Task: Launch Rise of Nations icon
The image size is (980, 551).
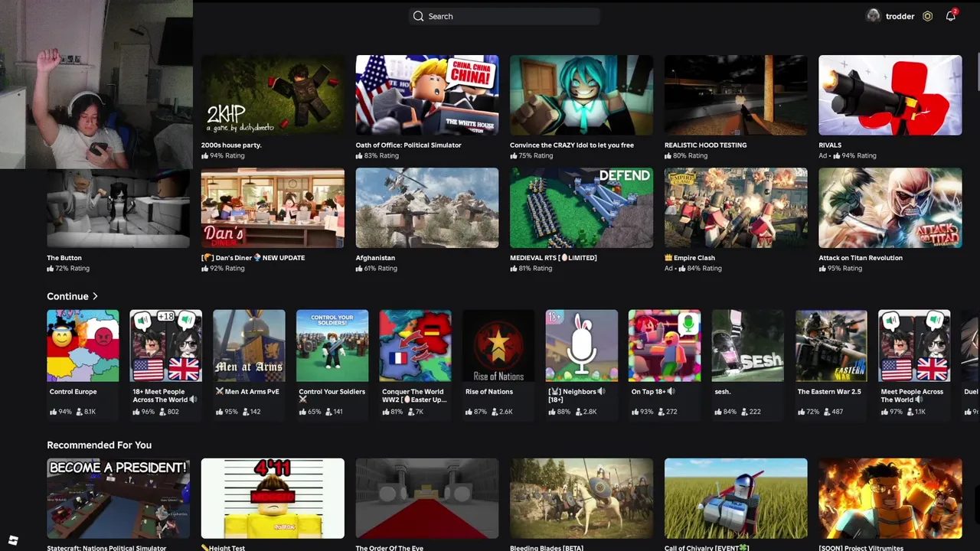Action: 498,345
